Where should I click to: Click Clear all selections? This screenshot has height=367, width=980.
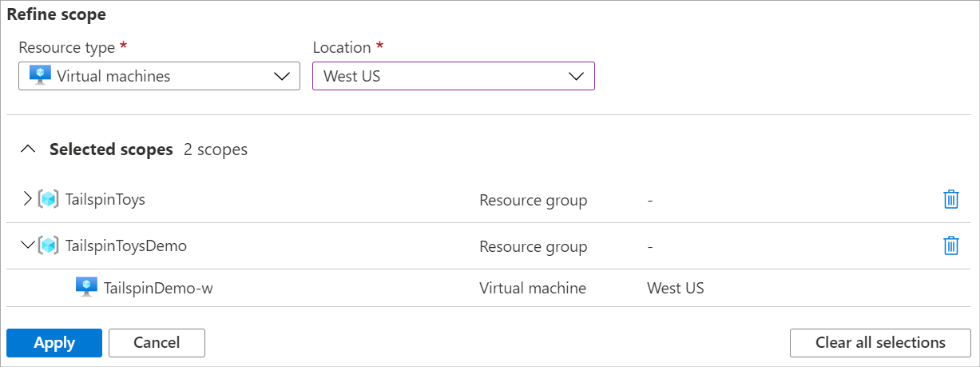point(880,343)
